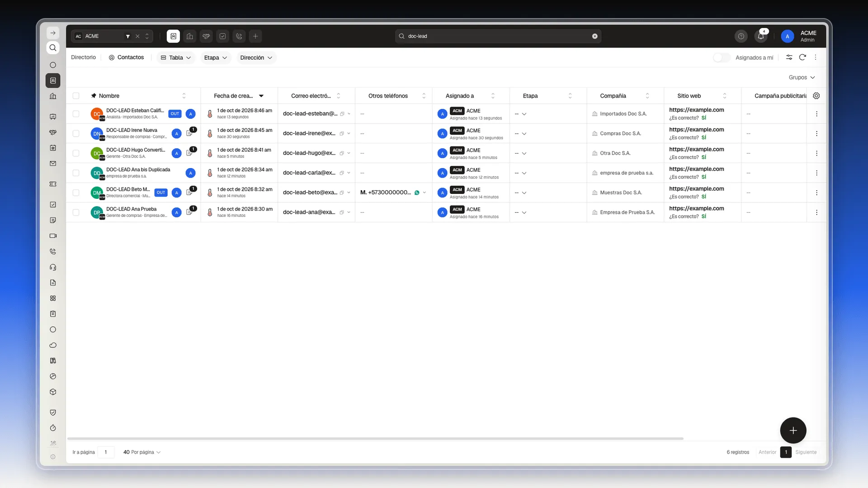The image size is (868, 488).
Task: Confirm Sí for Irene website
Action: pyautogui.click(x=703, y=138)
